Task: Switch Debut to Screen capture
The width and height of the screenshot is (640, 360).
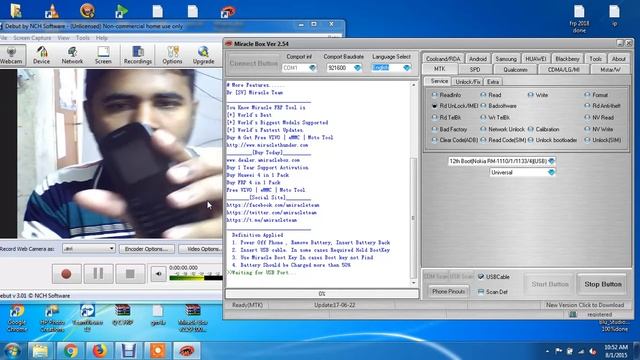Action: click(103, 55)
